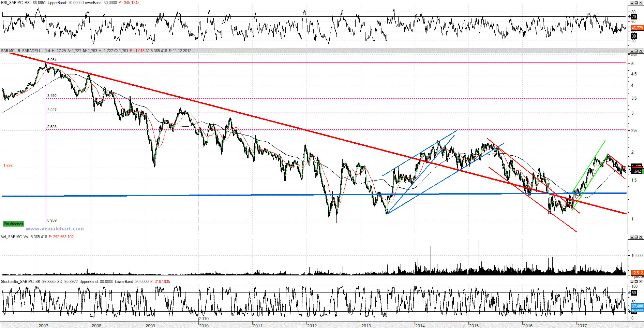The height and width of the screenshot is (328, 644).
Task: Click the Fibonacci level label 5.054
Action: tap(52, 60)
